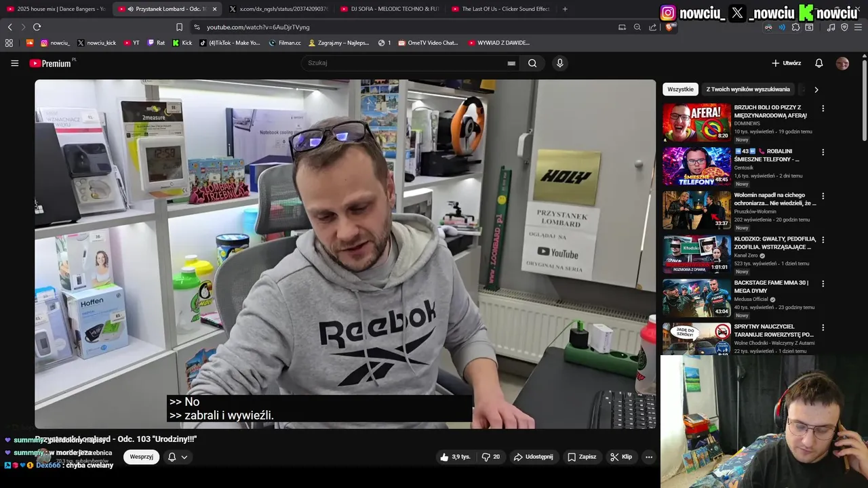Open options menu for BACKSTAGE FAME MMA video
Viewport: 868px width, 488px height.
tap(823, 283)
